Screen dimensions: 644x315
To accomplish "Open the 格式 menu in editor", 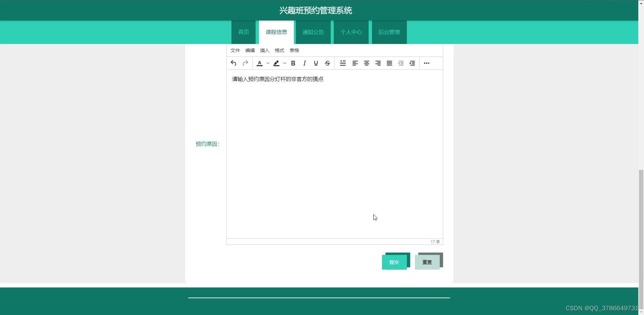I will [279, 50].
